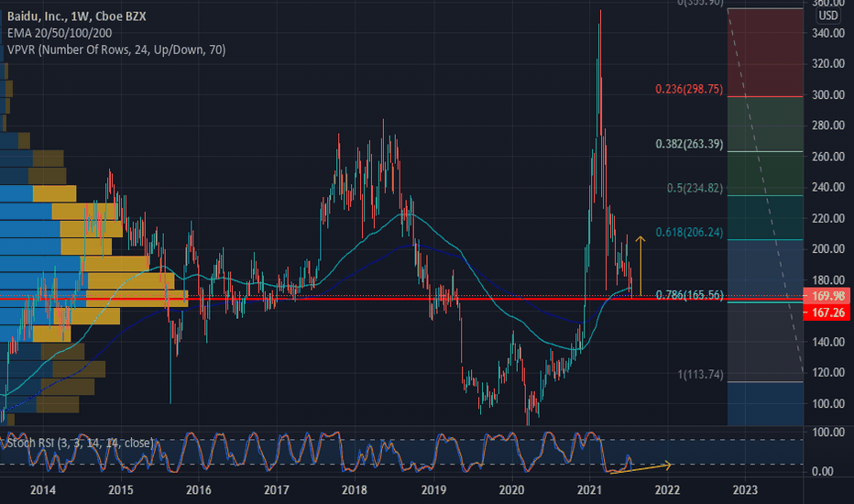This screenshot has height=504, width=854.
Task: Click the 2014 time axis label
Action: click(x=43, y=490)
